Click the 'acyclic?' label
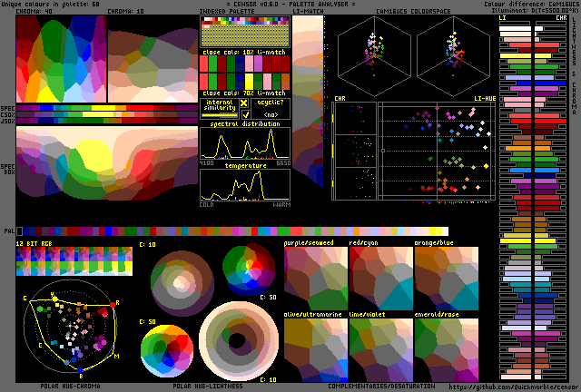 (x=271, y=103)
